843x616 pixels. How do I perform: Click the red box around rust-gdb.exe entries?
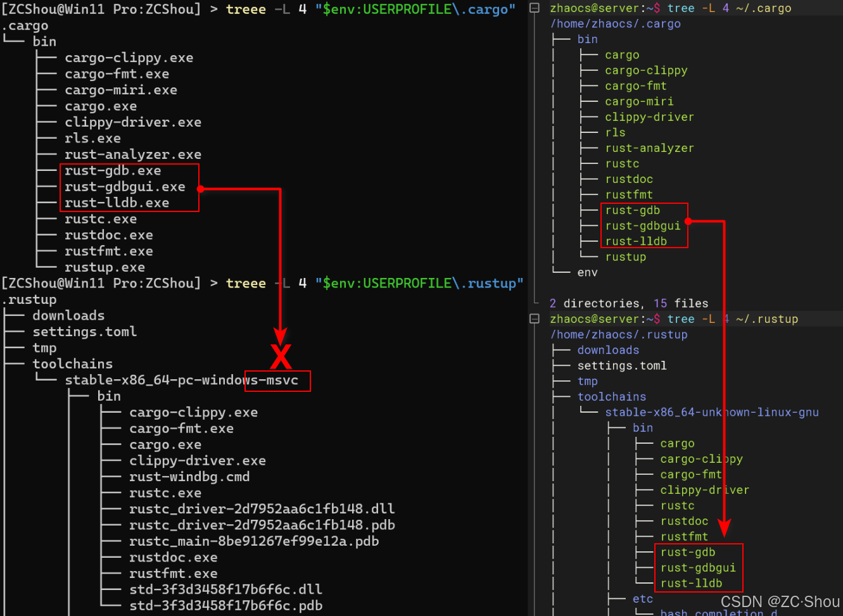point(129,187)
